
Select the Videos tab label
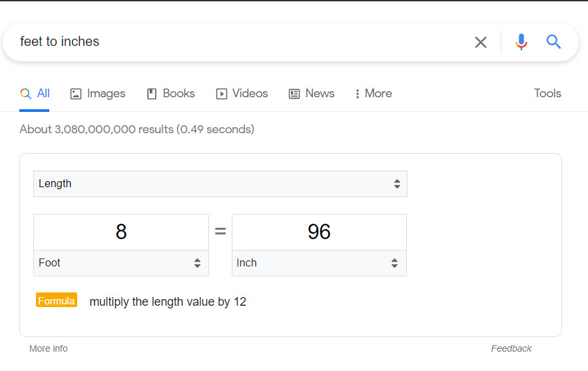tap(250, 93)
